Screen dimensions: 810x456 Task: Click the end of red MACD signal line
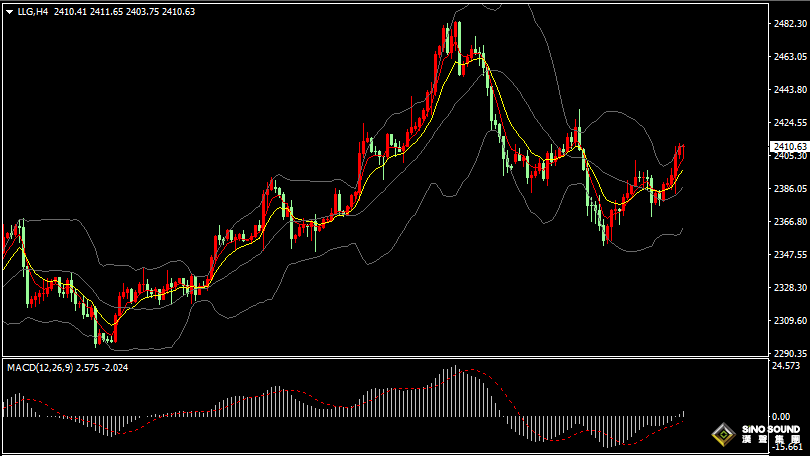coord(683,420)
